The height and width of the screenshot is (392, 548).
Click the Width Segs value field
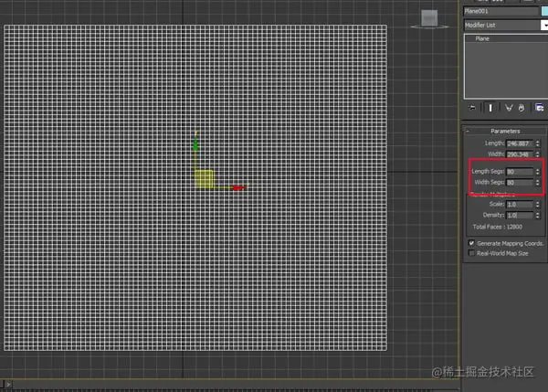[x=520, y=183]
